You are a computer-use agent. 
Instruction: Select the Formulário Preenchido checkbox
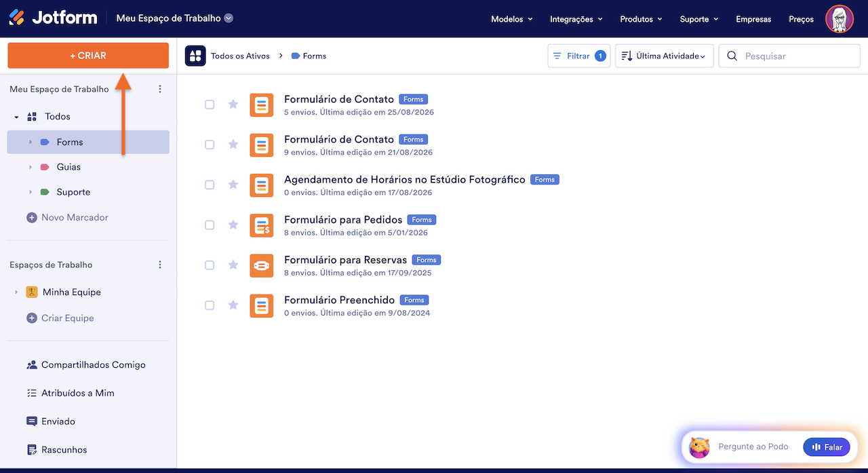(x=210, y=305)
